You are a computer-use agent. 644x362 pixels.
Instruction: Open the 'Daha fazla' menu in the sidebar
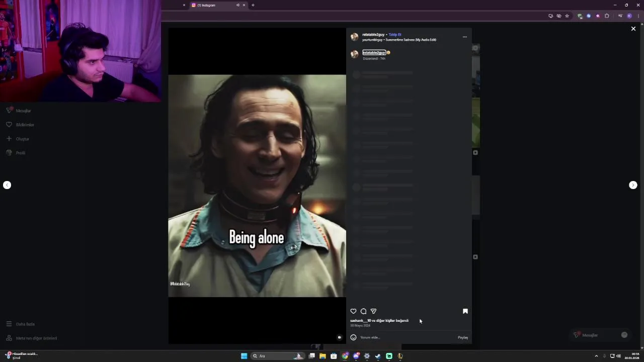(x=20, y=324)
